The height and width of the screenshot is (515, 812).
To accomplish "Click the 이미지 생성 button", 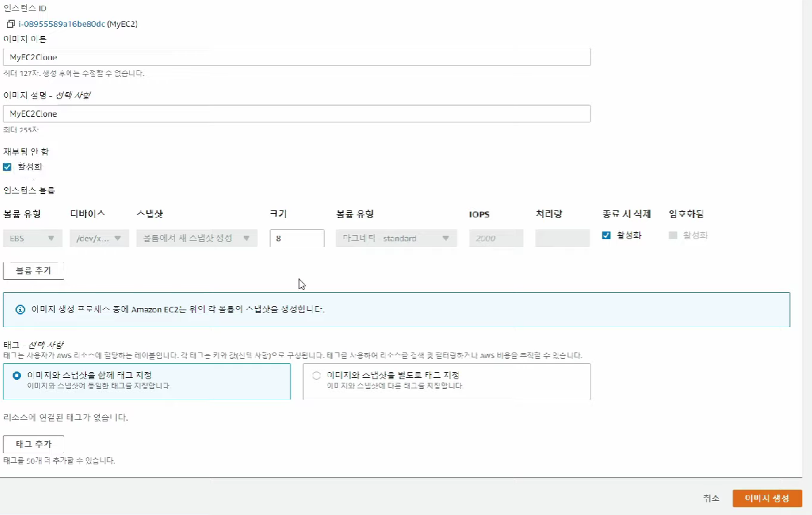I will click(768, 498).
